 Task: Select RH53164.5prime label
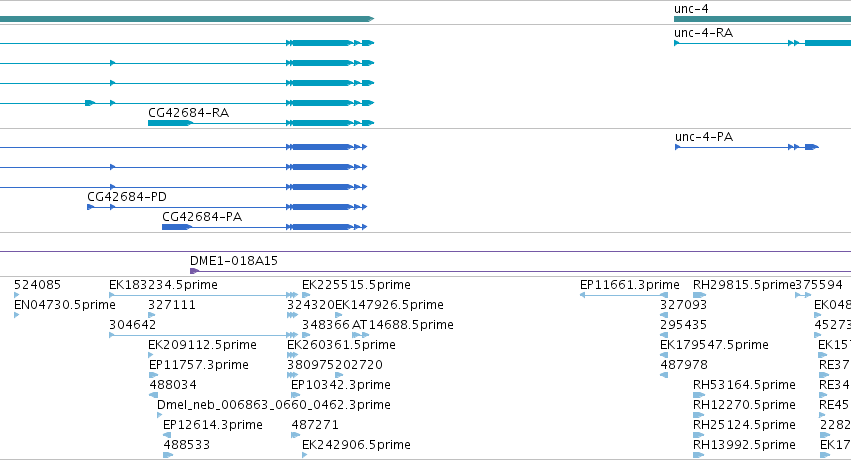point(744,385)
